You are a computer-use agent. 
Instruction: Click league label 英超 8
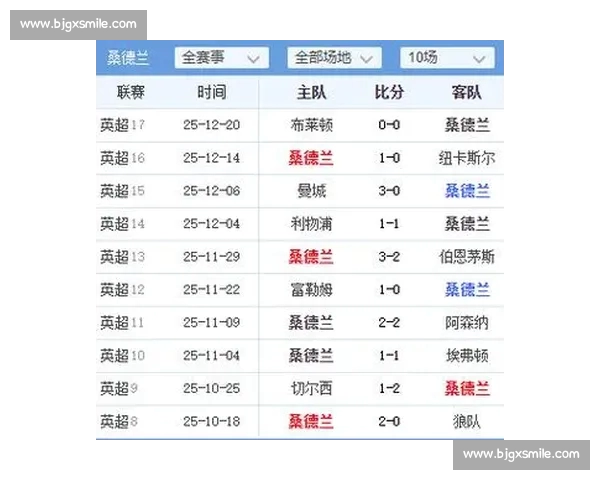pos(119,421)
